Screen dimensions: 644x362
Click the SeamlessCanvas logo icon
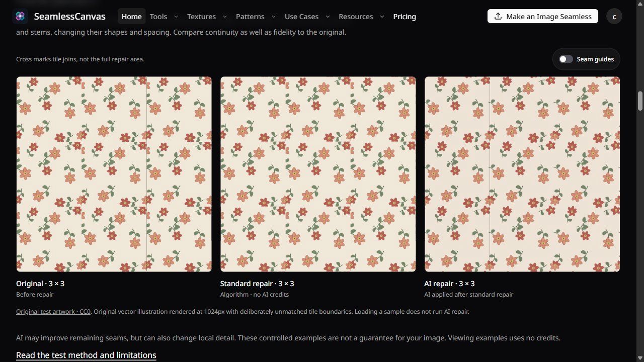click(20, 16)
